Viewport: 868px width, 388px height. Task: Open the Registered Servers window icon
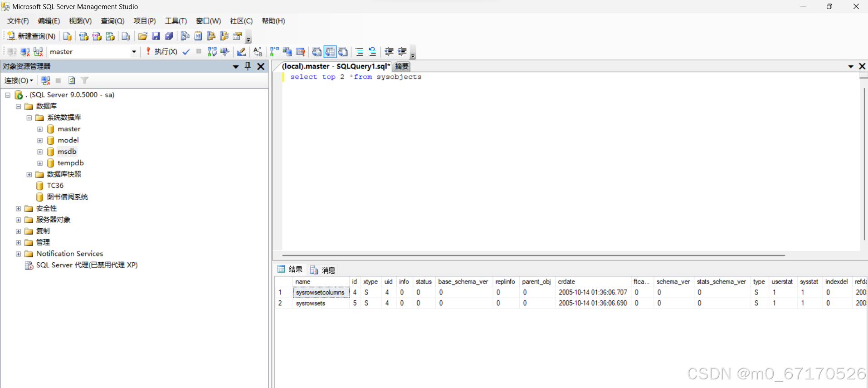click(x=185, y=36)
